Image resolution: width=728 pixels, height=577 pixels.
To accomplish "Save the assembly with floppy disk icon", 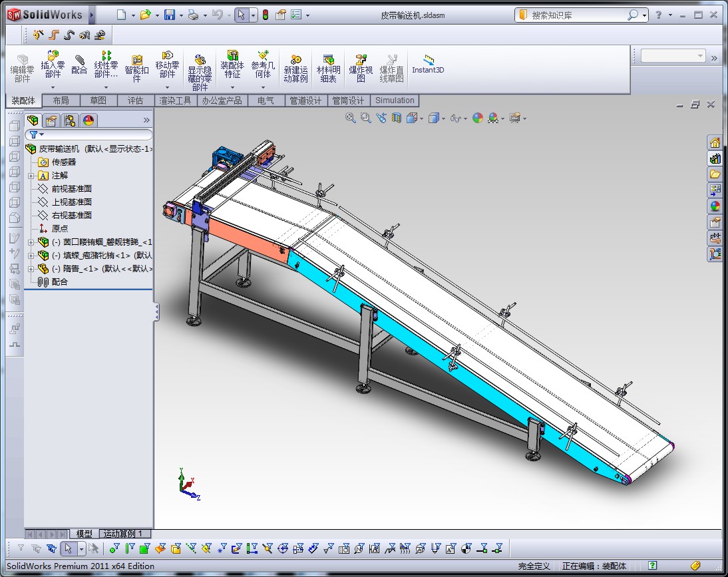I will pos(170,15).
